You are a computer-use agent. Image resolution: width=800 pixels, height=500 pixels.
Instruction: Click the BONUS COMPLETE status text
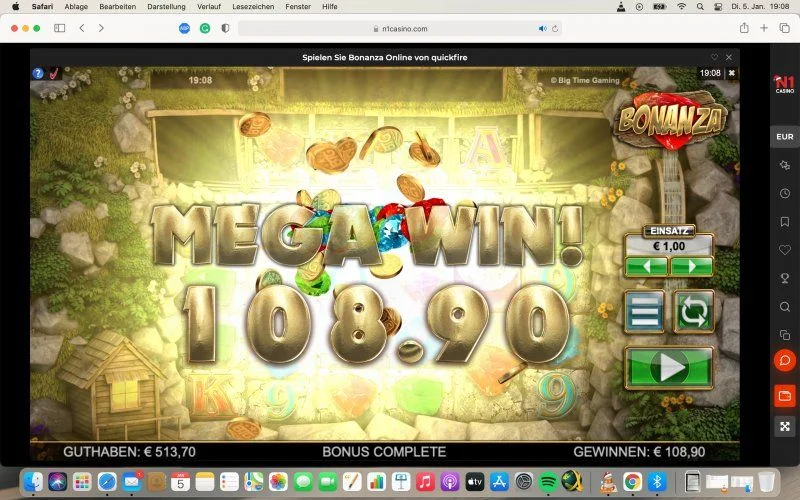point(384,452)
